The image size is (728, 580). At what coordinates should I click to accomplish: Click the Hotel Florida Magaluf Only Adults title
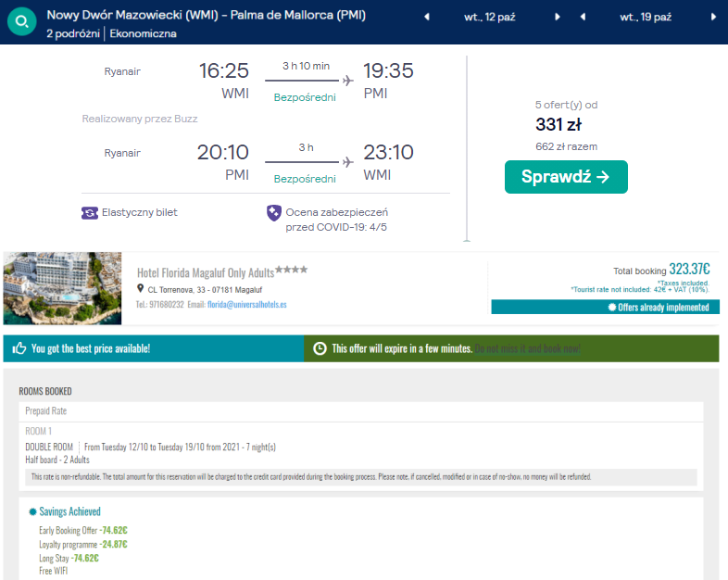click(206, 272)
